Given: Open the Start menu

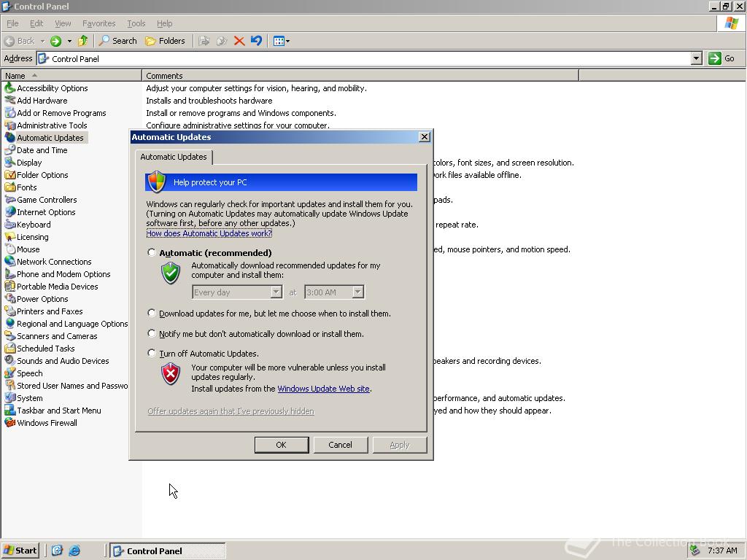Looking at the screenshot, I should coord(20,551).
